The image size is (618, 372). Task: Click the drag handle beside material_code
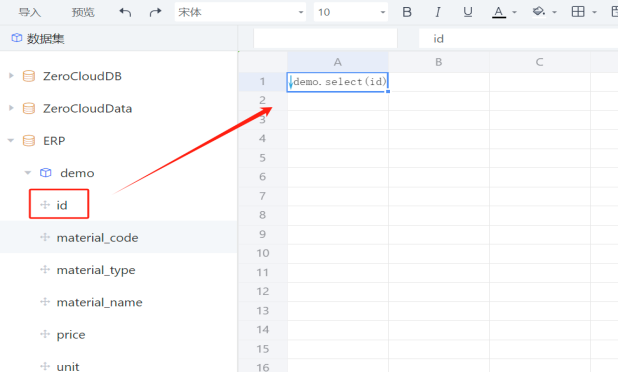(45, 237)
